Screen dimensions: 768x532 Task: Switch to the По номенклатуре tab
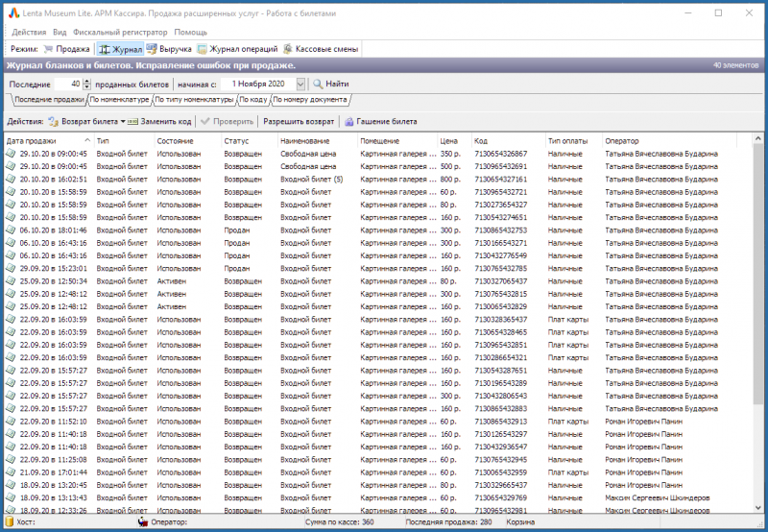120,99
